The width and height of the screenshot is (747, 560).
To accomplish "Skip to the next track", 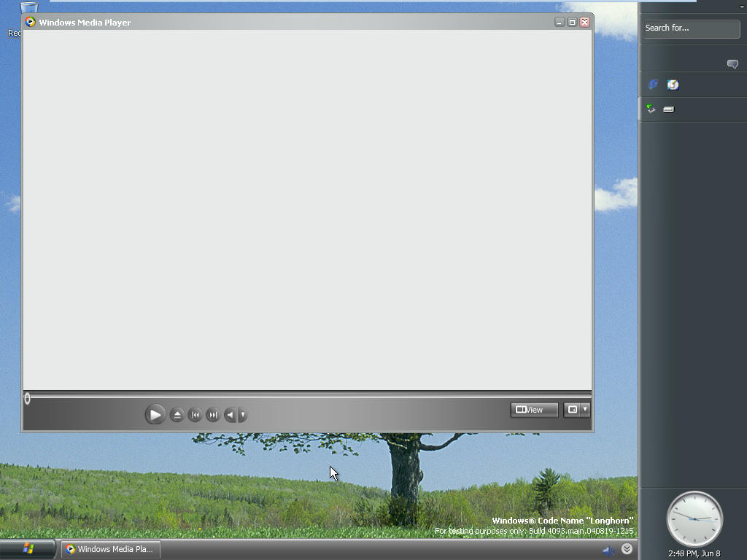I will pyautogui.click(x=213, y=415).
